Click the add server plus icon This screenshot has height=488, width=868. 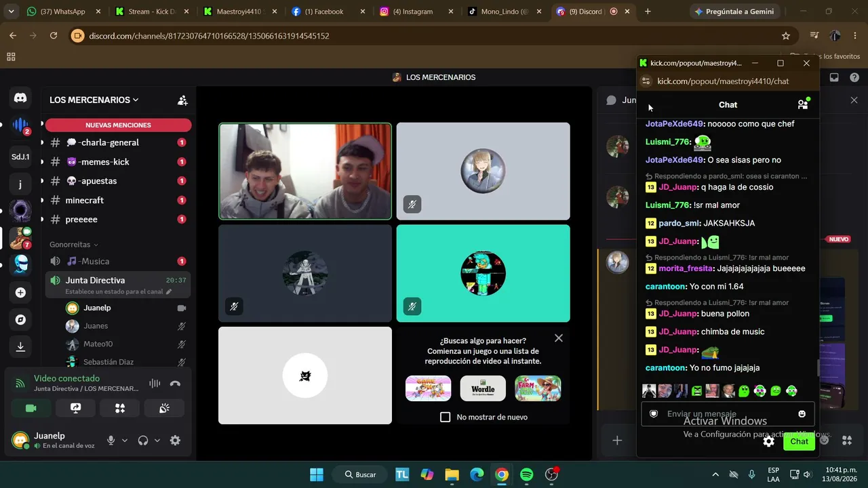(20, 293)
